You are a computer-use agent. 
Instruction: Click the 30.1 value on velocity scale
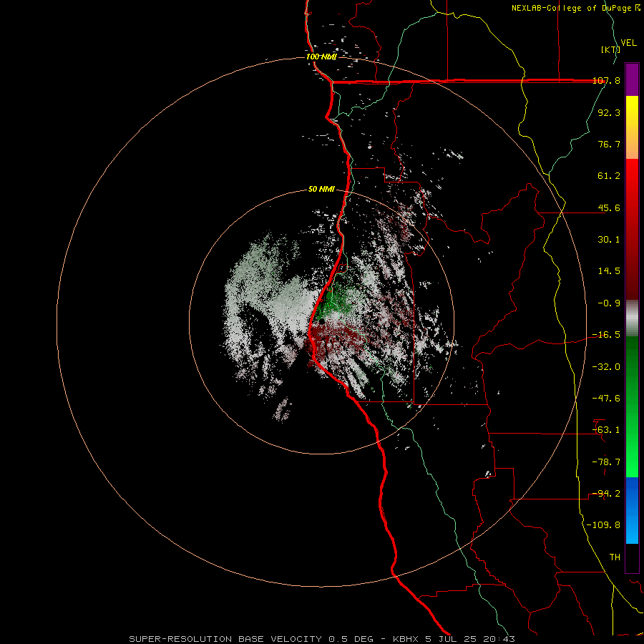(609, 240)
